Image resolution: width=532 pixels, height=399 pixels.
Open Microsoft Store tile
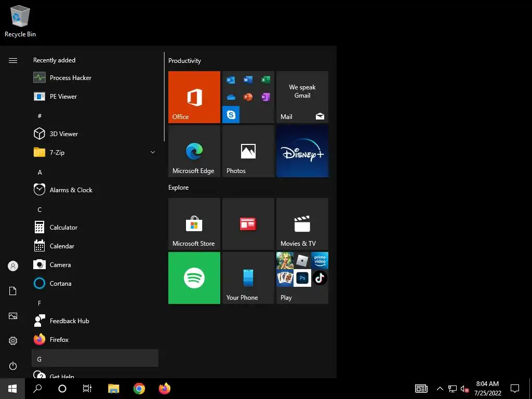pyautogui.click(x=194, y=224)
